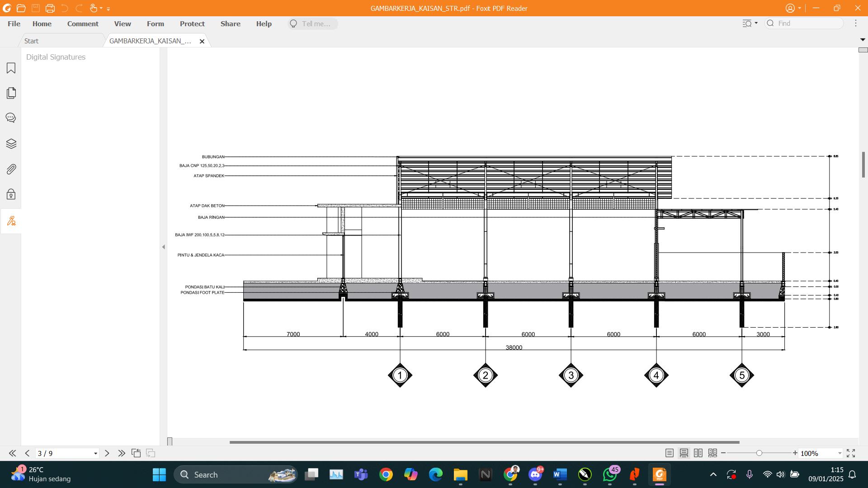Open the Security lock panel
The height and width of the screenshot is (488, 868).
[11, 194]
